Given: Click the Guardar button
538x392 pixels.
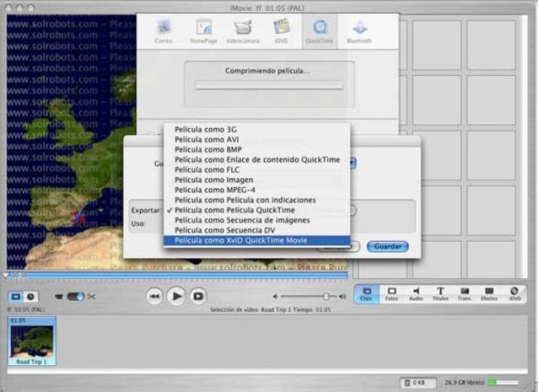Looking at the screenshot, I should 388,247.
